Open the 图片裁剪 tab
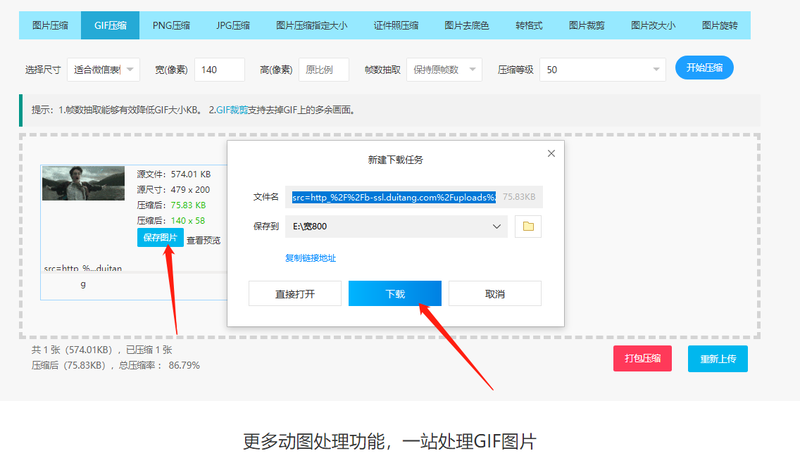The height and width of the screenshot is (458, 800). coord(587,26)
